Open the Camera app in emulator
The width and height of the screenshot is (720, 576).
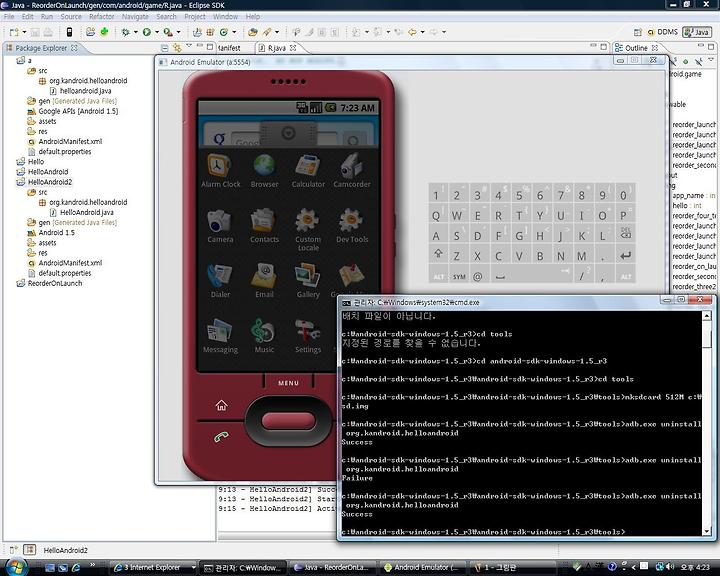coord(220,226)
